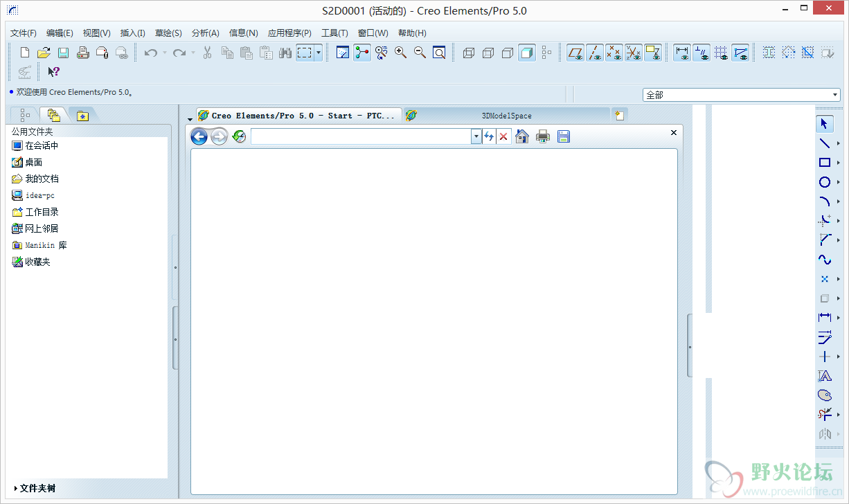Switch to the favorites navigator tab
This screenshot has width=849, height=504.
coord(82,116)
